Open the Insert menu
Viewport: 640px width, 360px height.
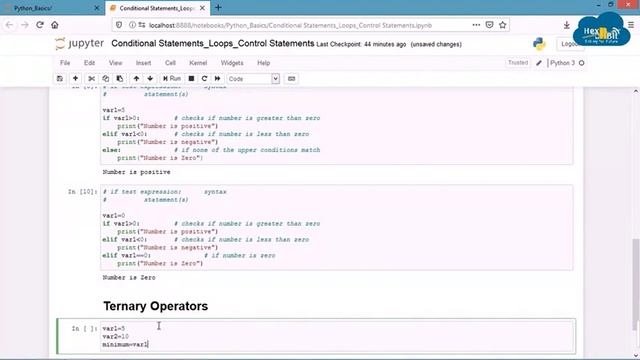coord(143,63)
